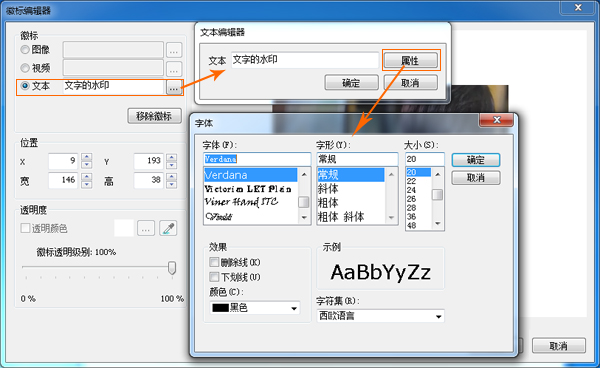Open transparent color picker ellipsis button
Screen dimensions: 600x368
click(x=145, y=229)
